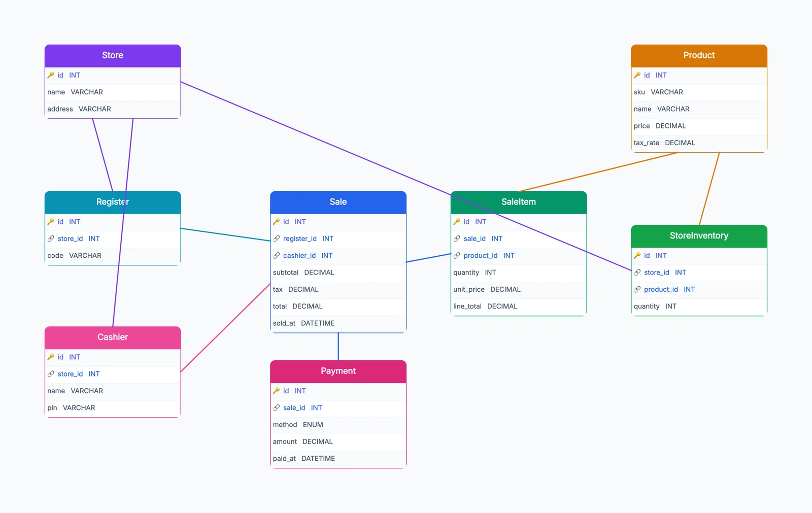Click the key icon in StoreInventory's id row
Image resolution: width=812 pixels, height=513 pixels.
click(x=637, y=256)
